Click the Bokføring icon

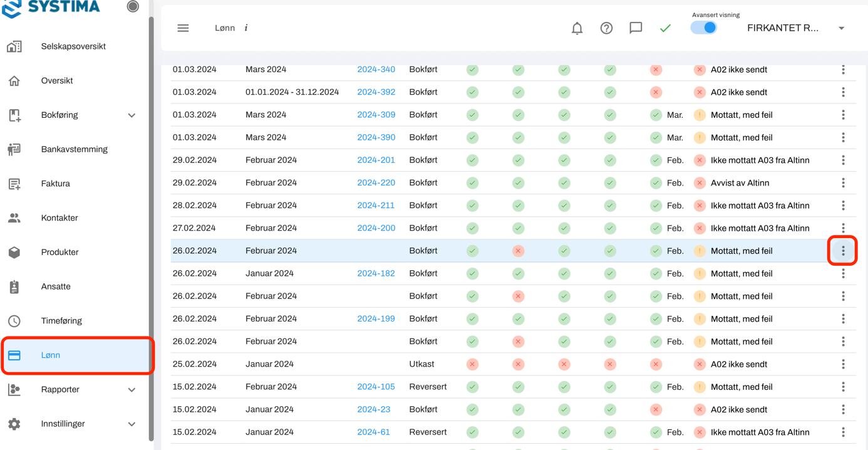click(14, 115)
